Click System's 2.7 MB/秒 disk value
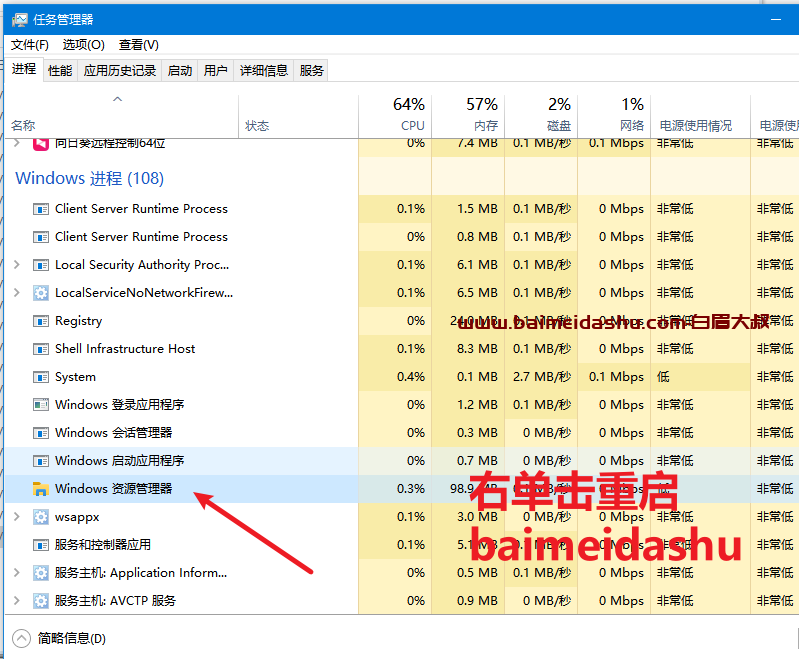 coord(542,377)
